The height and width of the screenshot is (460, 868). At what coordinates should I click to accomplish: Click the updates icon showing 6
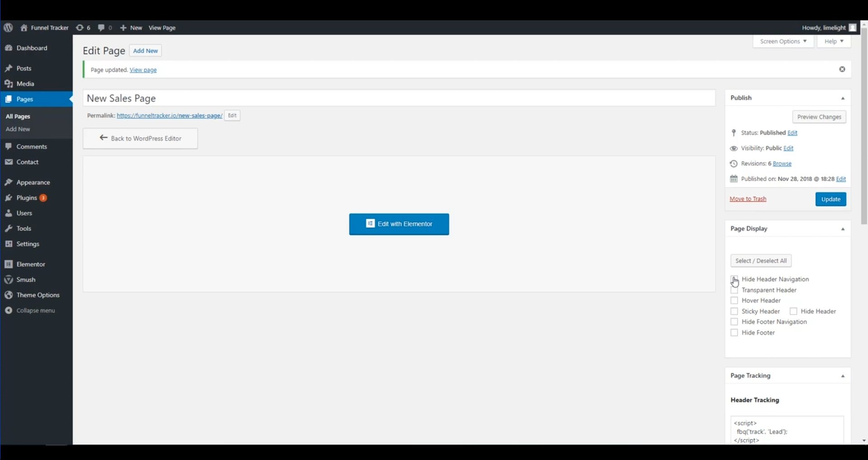click(x=80, y=28)
